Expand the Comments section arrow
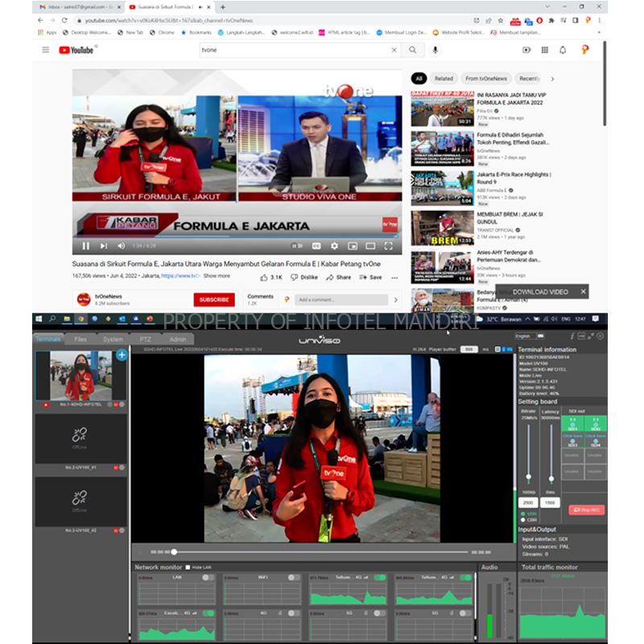Screen dimensions: 644x644 (x=395, y=299)
